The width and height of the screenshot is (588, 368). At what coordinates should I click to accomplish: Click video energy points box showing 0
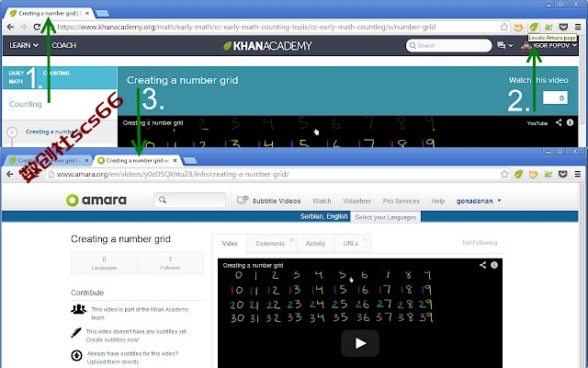click(x=555, y=98)
